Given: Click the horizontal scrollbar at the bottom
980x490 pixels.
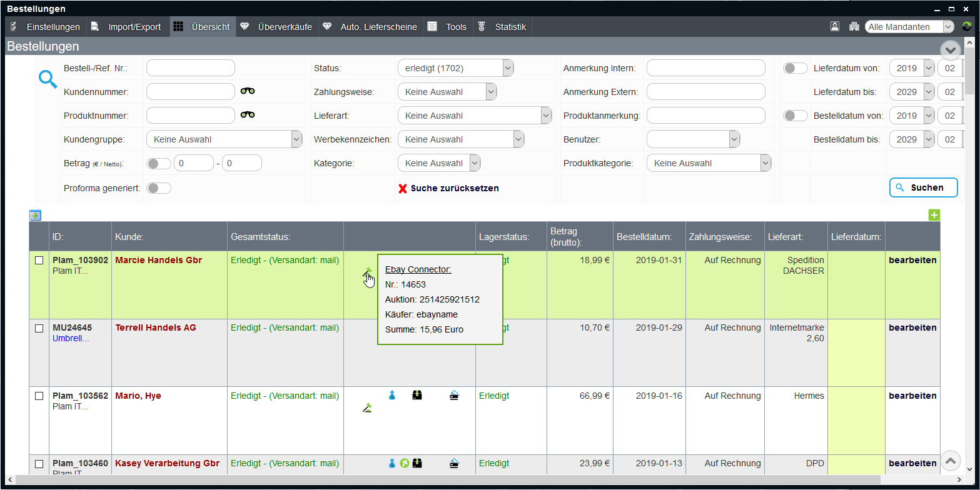Looking at the screenshot, I should coord(448,480).
